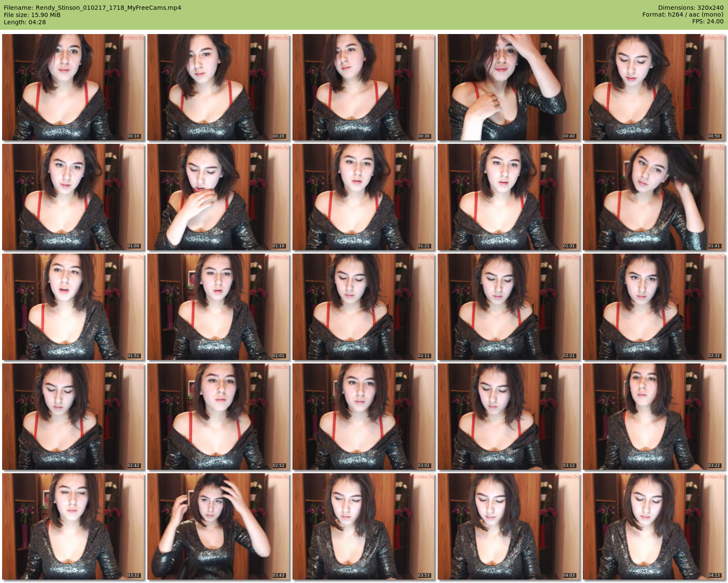
Task: Click the FPS: 24.00 label
Action: 708,21
